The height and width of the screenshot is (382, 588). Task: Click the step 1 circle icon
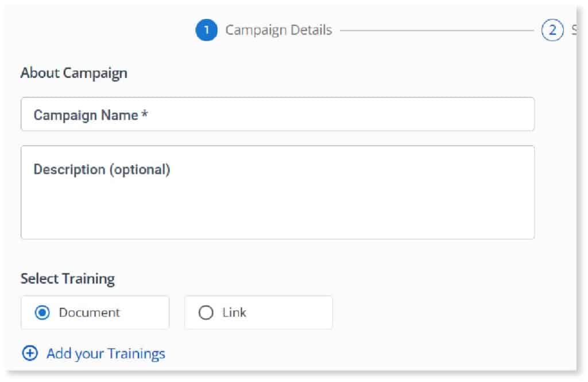(206, 30)
